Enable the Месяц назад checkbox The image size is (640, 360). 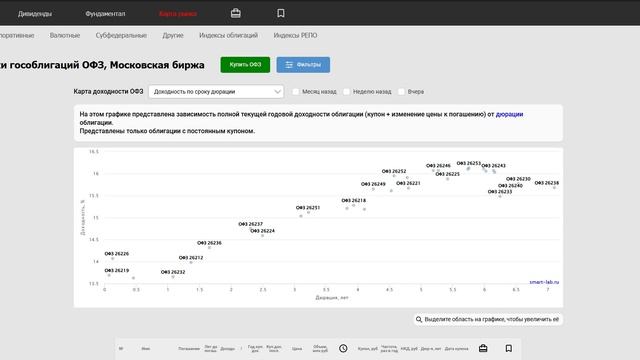click(x=296, y=91)
